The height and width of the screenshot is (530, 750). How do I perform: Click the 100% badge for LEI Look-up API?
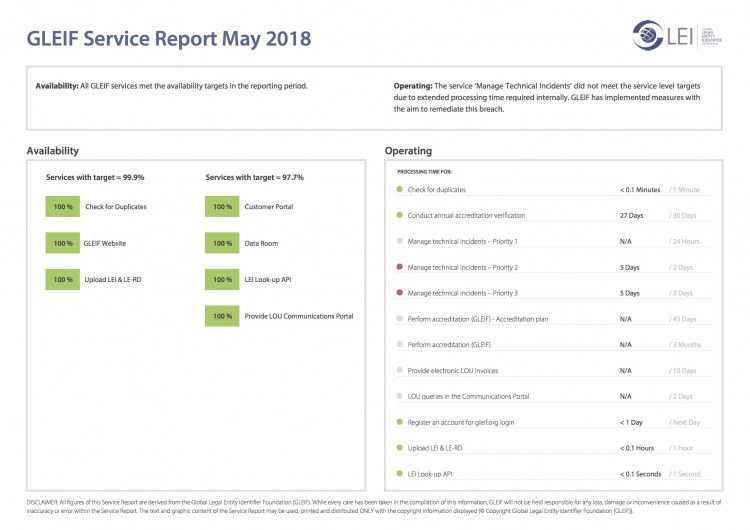(222, 280)
